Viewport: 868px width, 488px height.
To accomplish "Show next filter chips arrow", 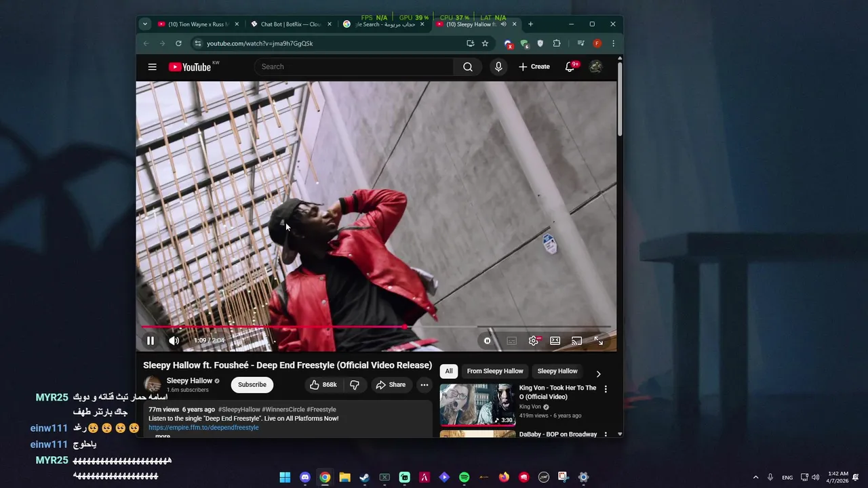I will [598, 373].
